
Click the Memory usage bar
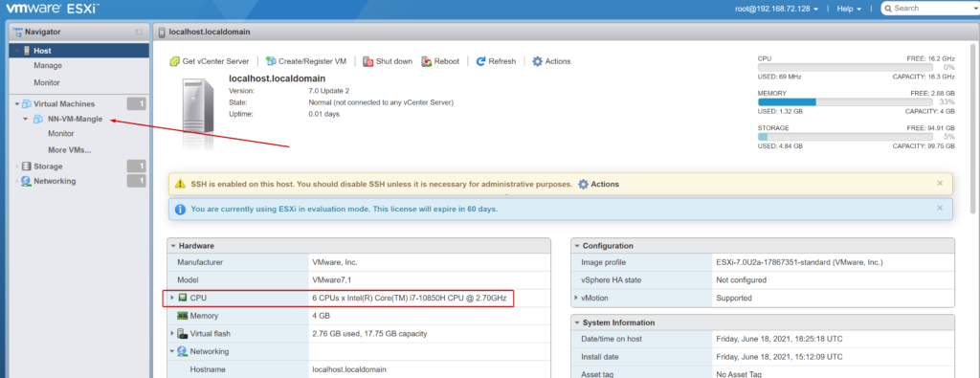point(845,101)
